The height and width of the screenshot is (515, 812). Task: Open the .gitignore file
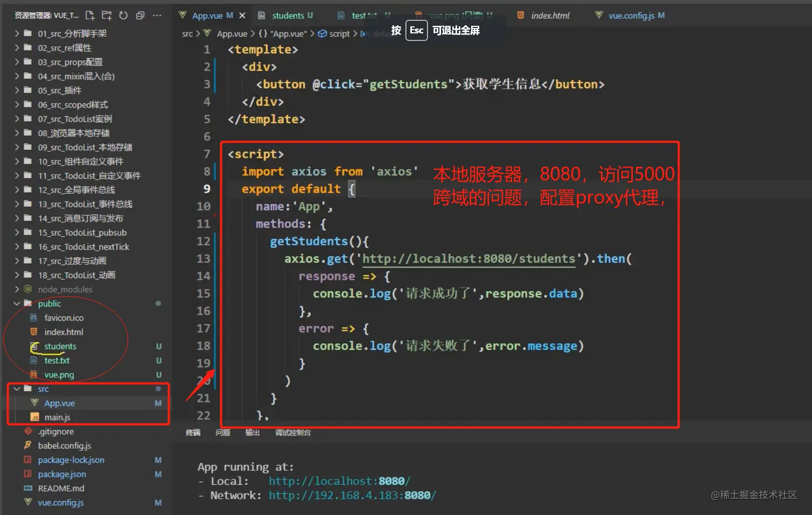pos(55,432)
